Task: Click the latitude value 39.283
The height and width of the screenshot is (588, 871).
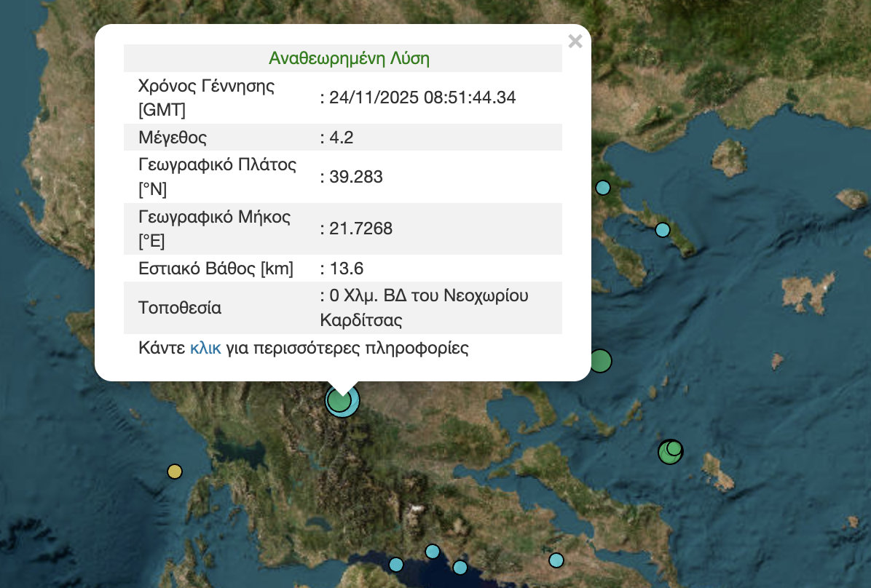Action: click(x=355, y=177)
